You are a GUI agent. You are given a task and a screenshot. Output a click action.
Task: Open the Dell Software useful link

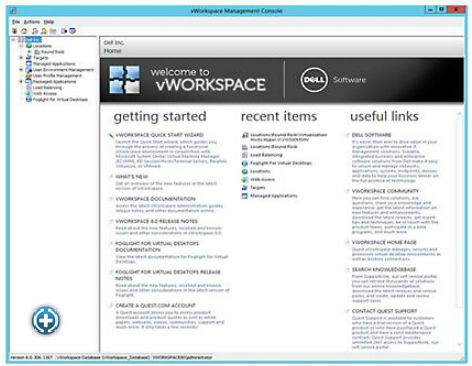click(x=371, y=135)
